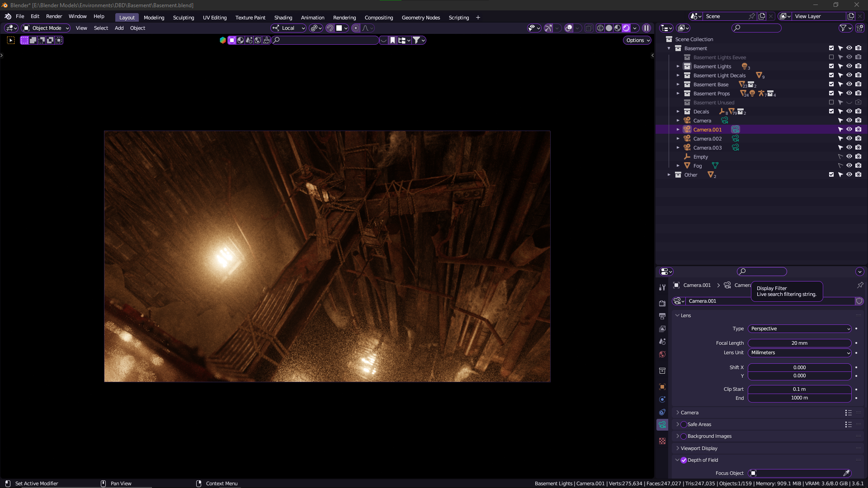Pause the viewport render preview
Image resolution: width=868 pixels, height=488 pixels.
coord(647,28)
